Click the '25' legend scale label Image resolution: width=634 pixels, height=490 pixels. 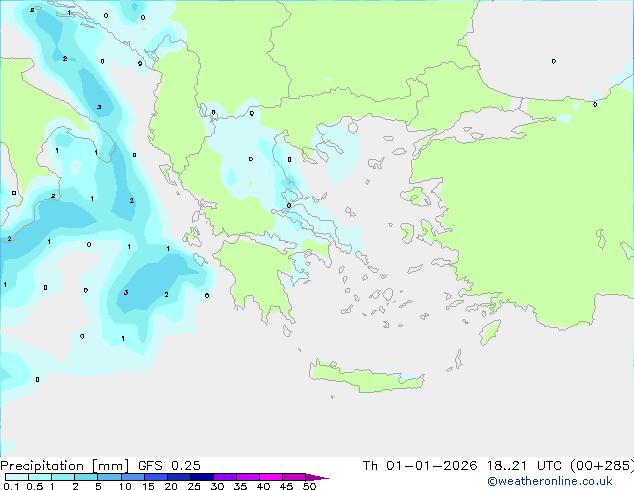tap(194, 486)
